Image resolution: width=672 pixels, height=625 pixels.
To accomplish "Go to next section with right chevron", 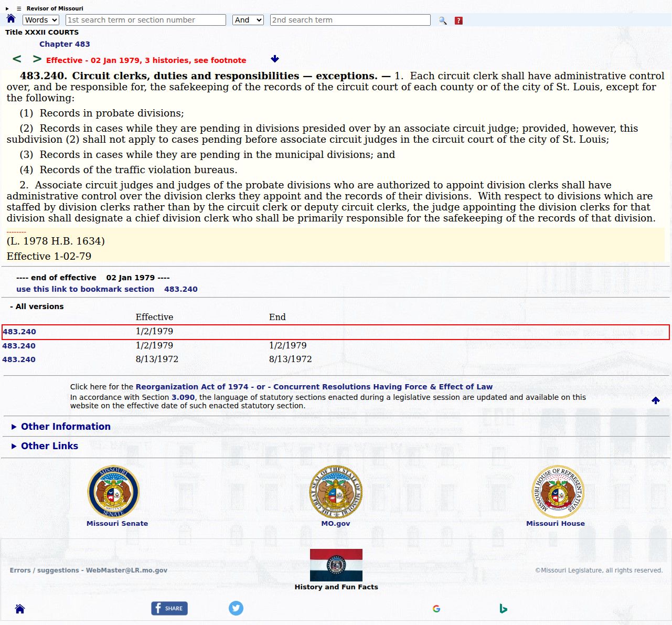I will (37, 59).
